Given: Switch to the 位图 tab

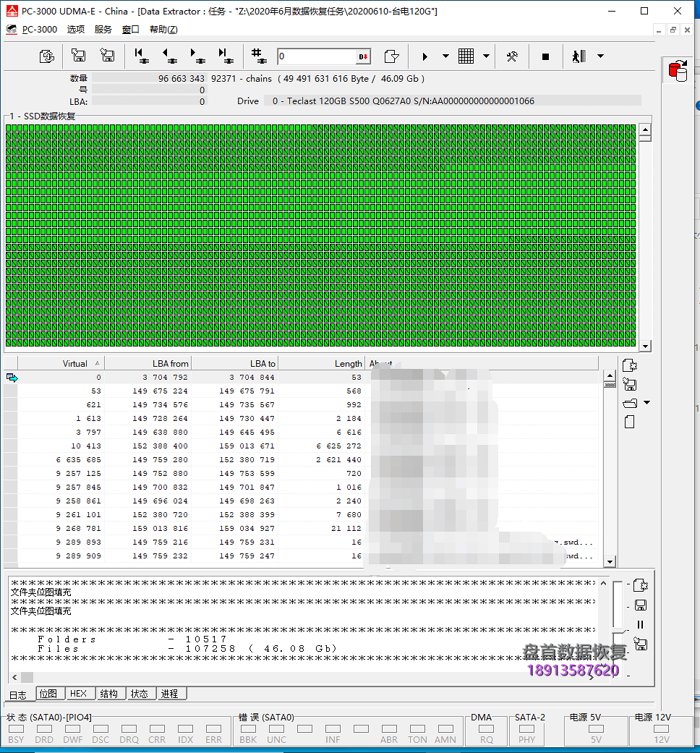Looking at the screenshot, I should (48, 694).
